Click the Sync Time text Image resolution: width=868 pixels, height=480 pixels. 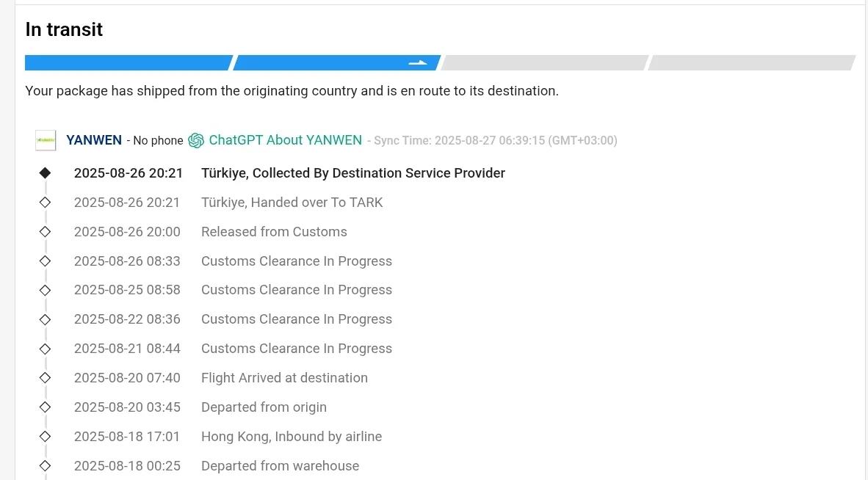(492, 141)
